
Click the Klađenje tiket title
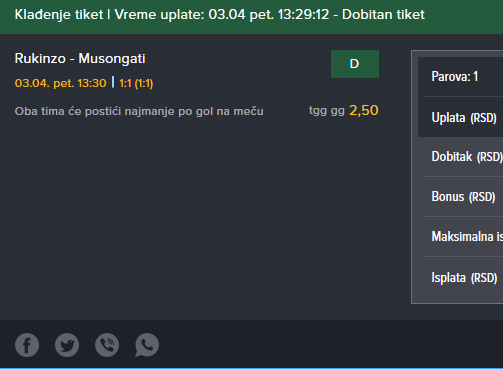[59, 15]
